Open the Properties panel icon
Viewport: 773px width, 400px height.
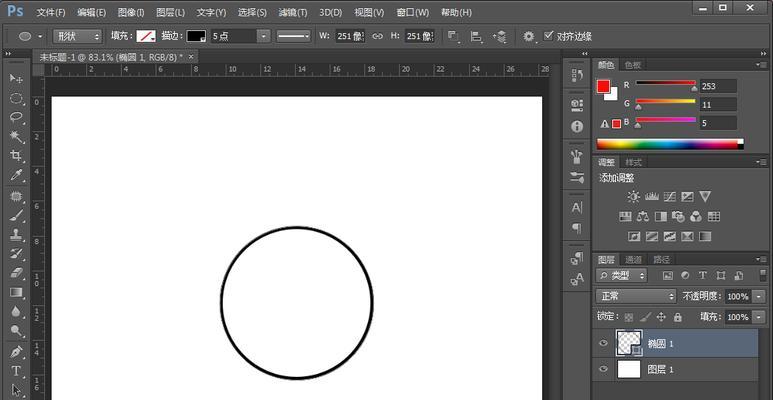tap(577, 105)
